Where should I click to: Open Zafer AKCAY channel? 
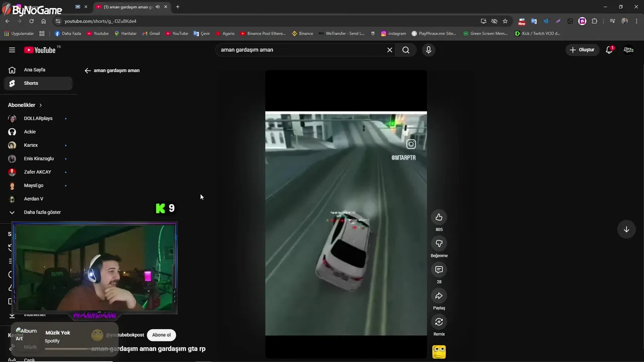coord(38,172)
